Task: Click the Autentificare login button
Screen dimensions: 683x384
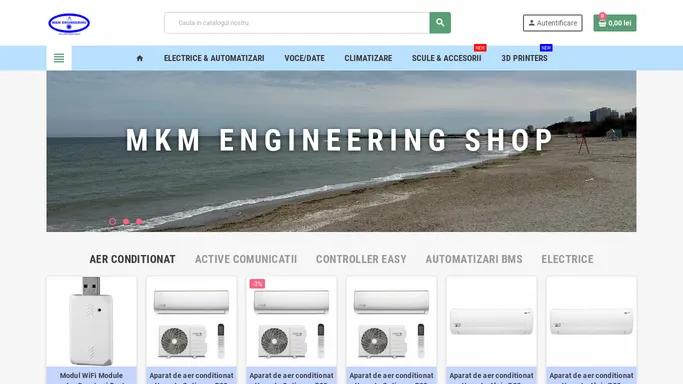Action: 552,23
